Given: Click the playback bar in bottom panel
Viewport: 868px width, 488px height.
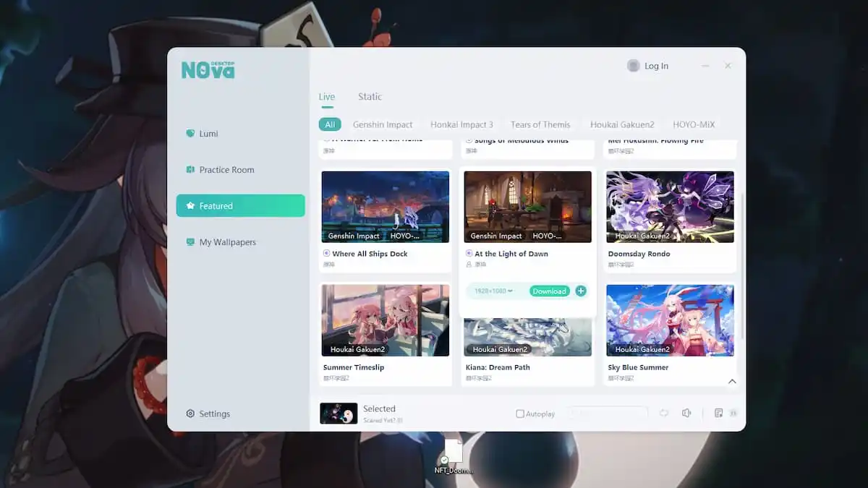Looking at the screenshot, I should pos(607,413).
